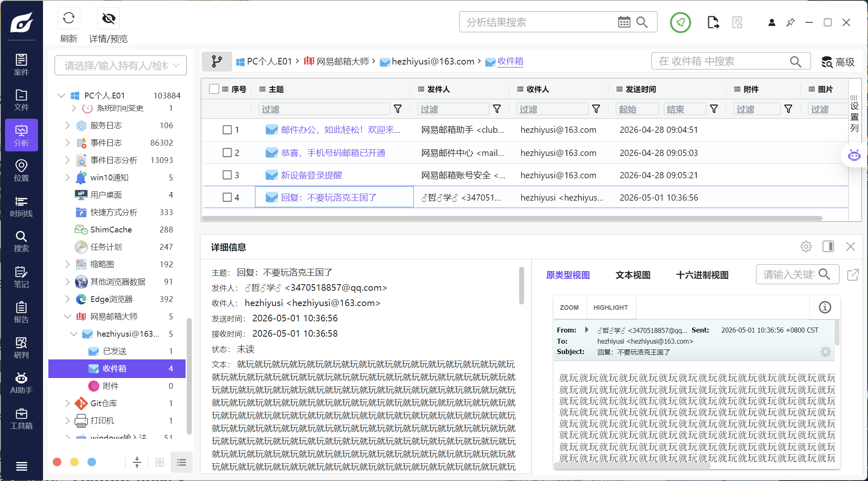Screen dimensions: 868x481
Task: Click the red color tag dot
Action: pyautogui.click(x=57, y=462)
